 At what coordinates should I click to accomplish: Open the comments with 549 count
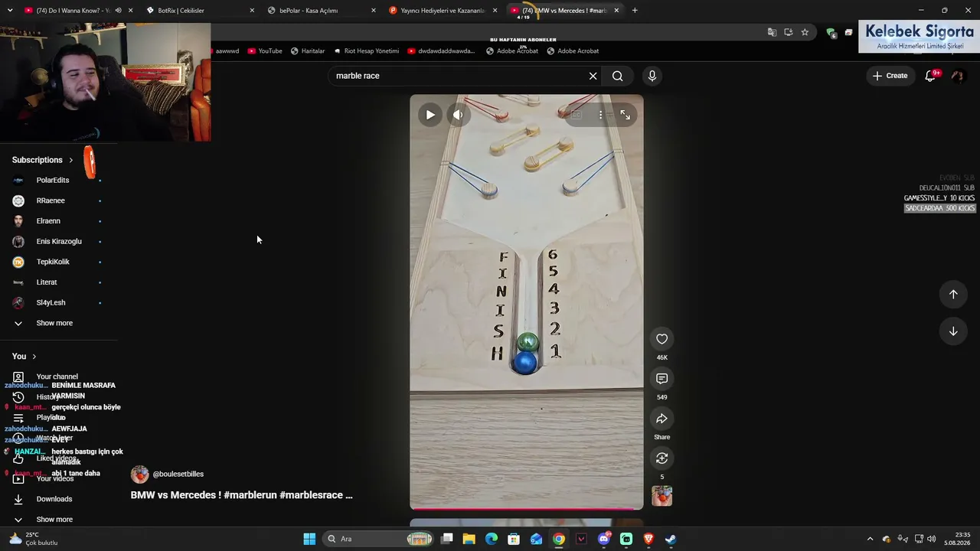(x=662, y=379)
